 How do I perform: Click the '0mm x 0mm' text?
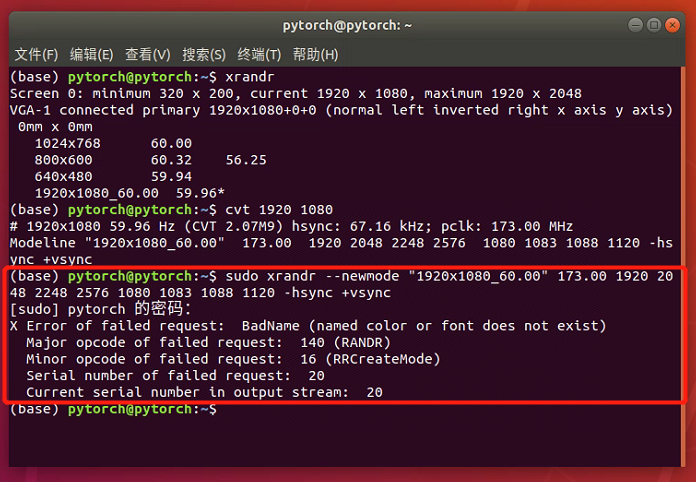pos(55,127)
